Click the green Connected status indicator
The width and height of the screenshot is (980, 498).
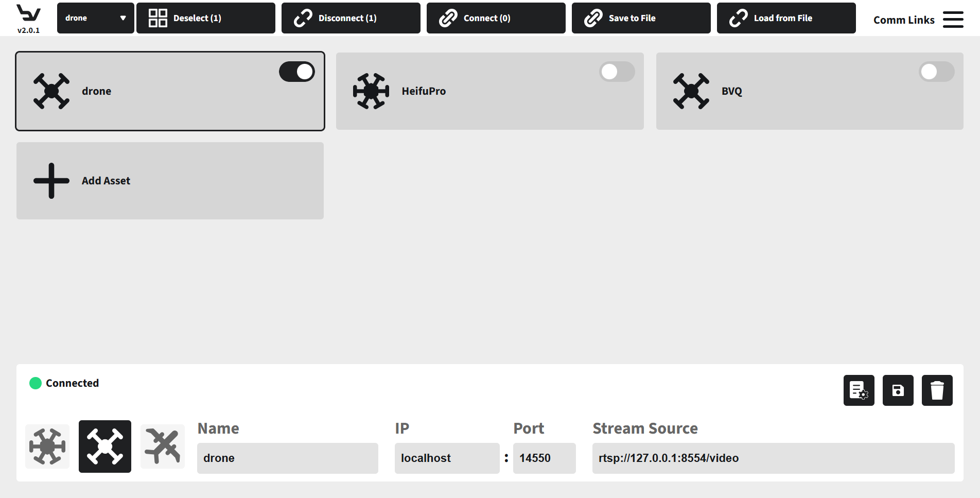[x=35, y=383]
